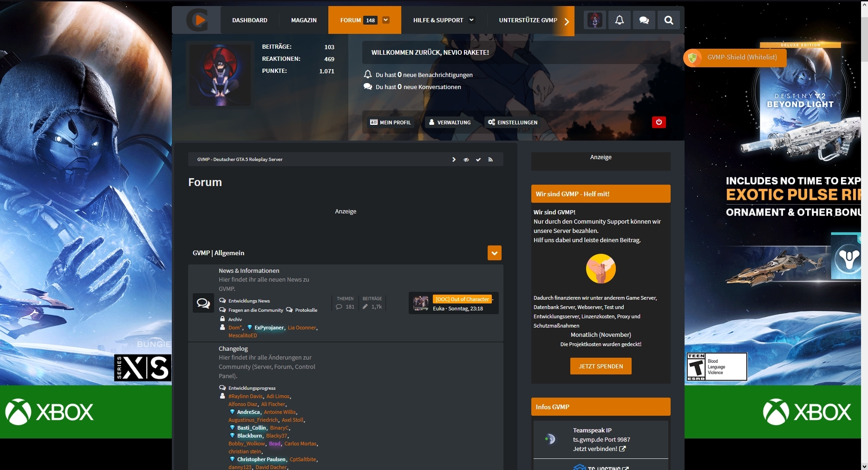Click the external link icon after Jetzt verbinden
The image size is (868, 470).
click(x=622, y=449)
